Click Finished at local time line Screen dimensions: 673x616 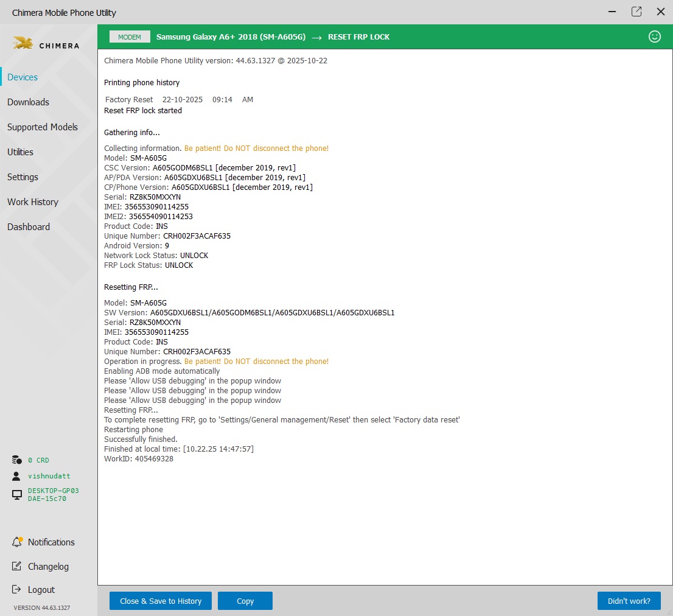click(x=178, y=449)
